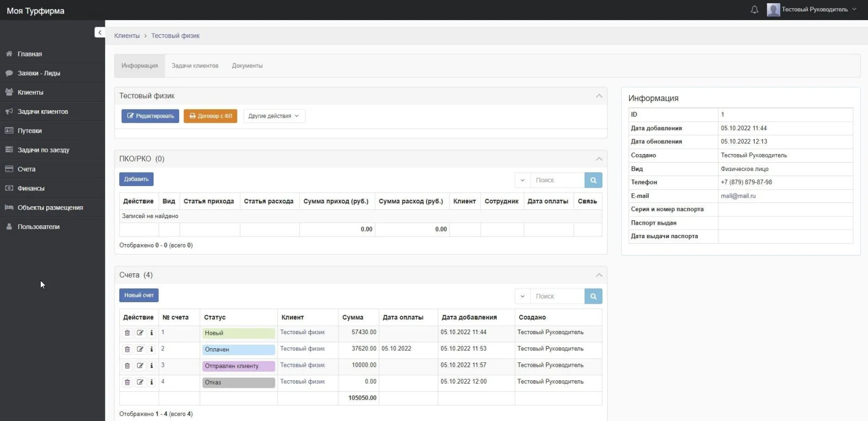Screen dimensions: 868x421
Task: Collapse the Счета panel
Action: 599,275
